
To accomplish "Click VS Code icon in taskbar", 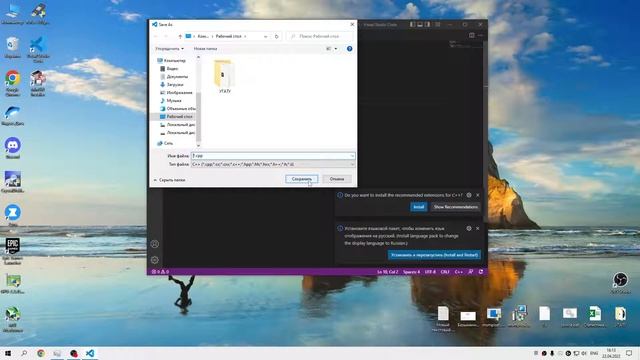I will point(90,353).
